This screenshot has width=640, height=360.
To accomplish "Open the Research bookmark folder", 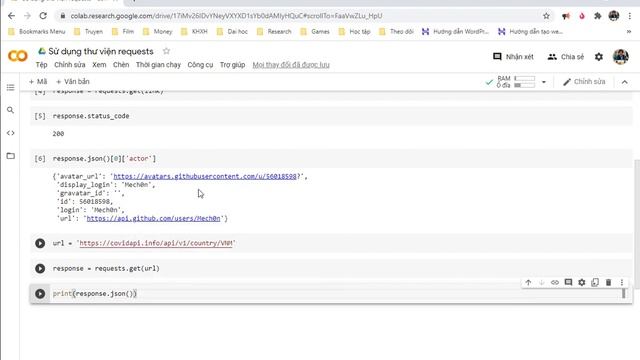I will (274, 31).
